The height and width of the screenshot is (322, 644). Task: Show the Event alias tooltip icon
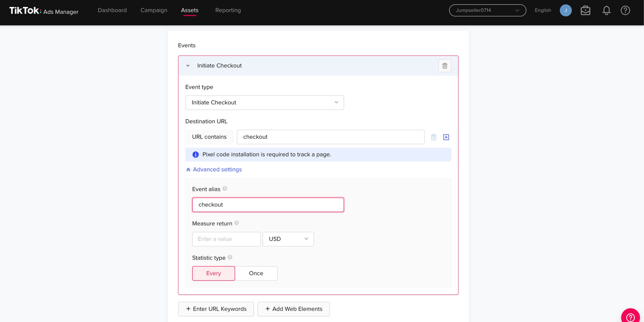pyautogui.click(x=225, y=189)
